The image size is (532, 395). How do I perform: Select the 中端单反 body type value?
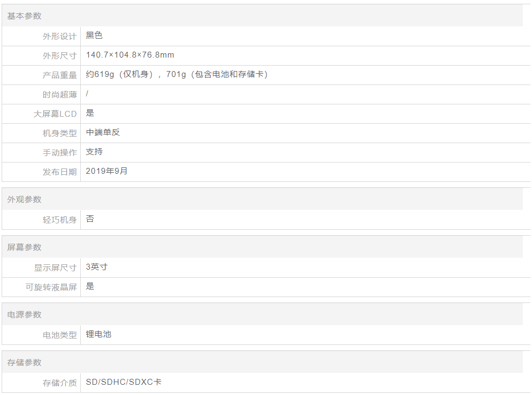103,132
